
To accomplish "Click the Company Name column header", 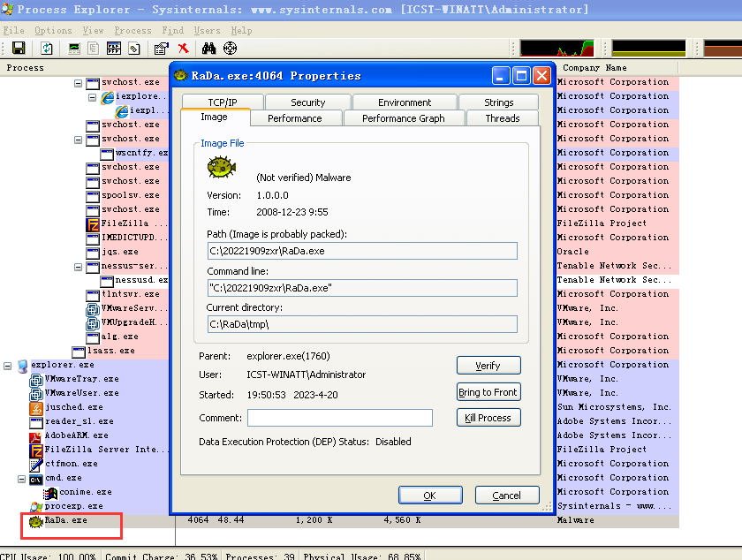I will pyautogui.click(x=617, y=68).
